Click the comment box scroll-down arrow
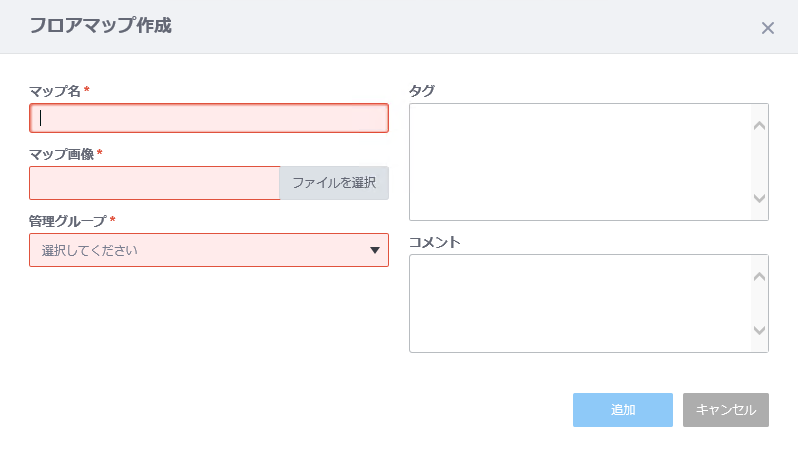Screen dimensions: 798x451 pyautogui.click(x=759, y=330)
